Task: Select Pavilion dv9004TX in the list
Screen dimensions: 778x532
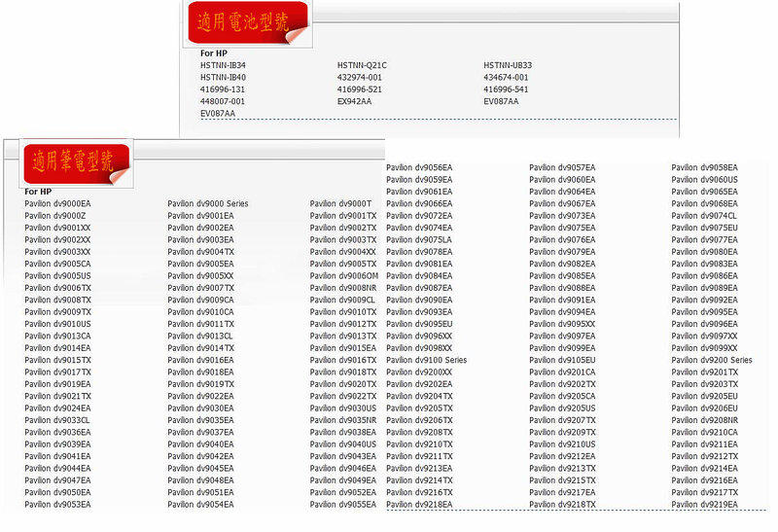Action: tap(201, 252)
